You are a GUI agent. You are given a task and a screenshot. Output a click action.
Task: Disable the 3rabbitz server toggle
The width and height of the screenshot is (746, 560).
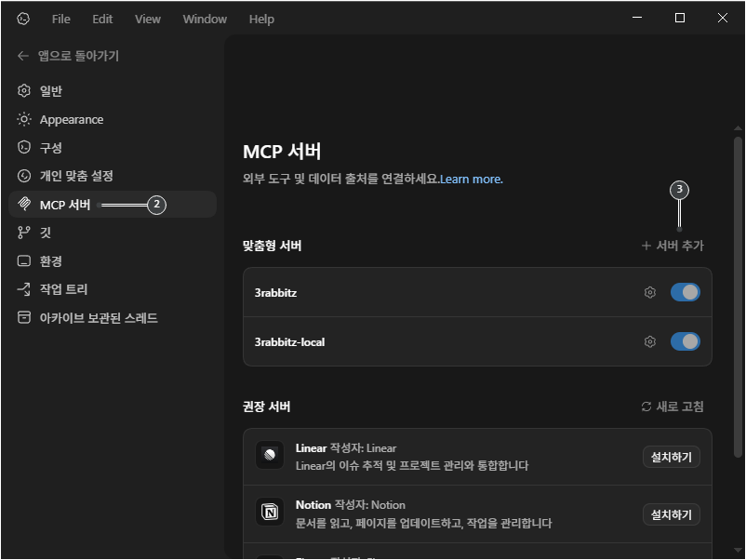(x=686, y=293)
